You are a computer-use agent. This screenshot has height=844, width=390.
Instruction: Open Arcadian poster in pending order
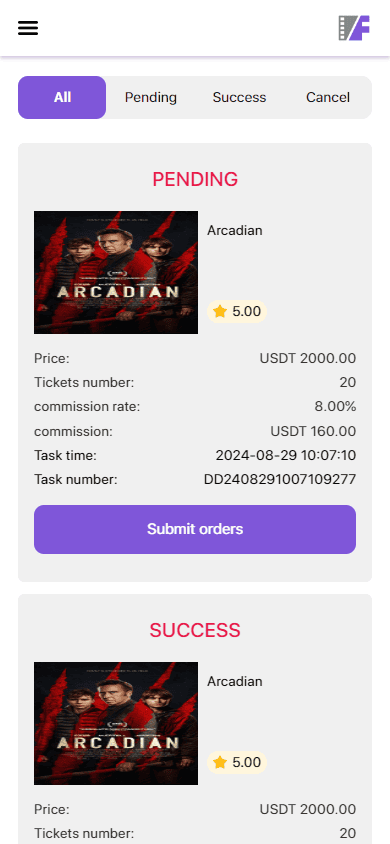[116, 272]
